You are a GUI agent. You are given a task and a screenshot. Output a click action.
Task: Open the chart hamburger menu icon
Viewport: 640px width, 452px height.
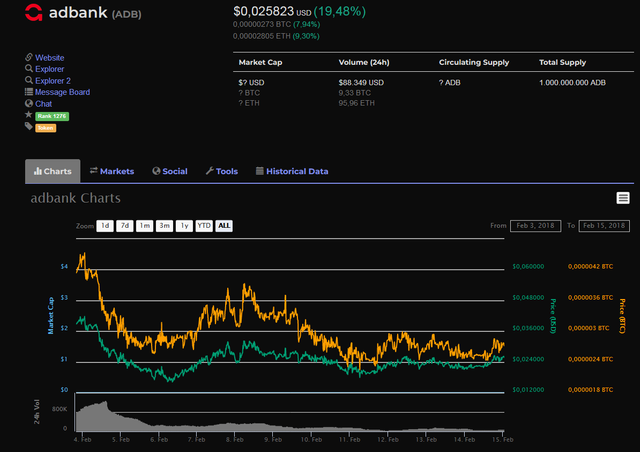pyautogui.click(x=623, y=198)
